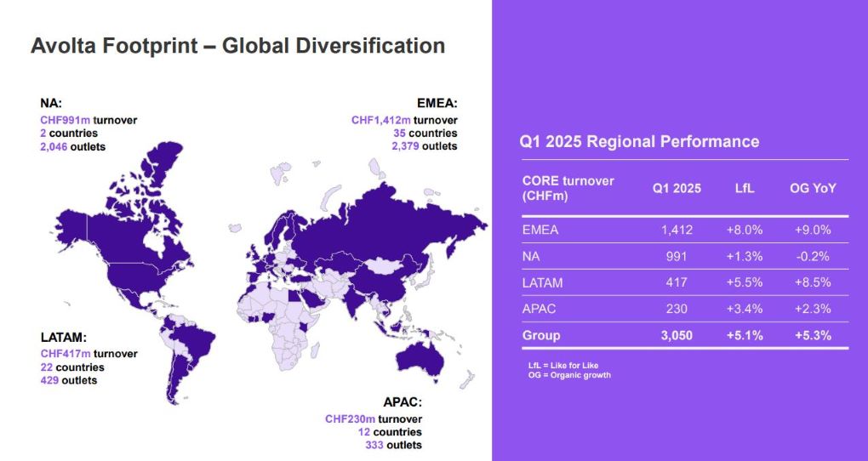The image size is (868, 461).
Task: Select the 'LATAM:' region heading on map
Action: point(64,337)
